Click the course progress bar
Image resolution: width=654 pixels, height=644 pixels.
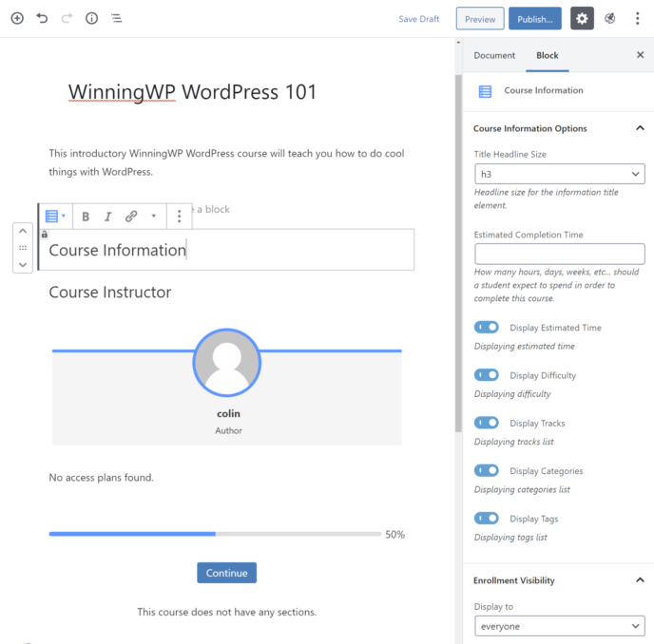[x=215, y=534]
